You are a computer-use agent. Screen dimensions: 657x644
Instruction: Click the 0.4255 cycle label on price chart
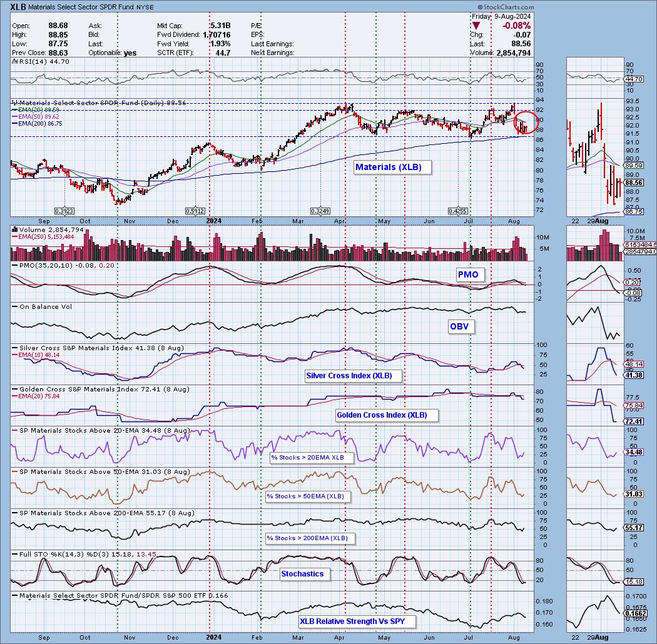[458, 211]
